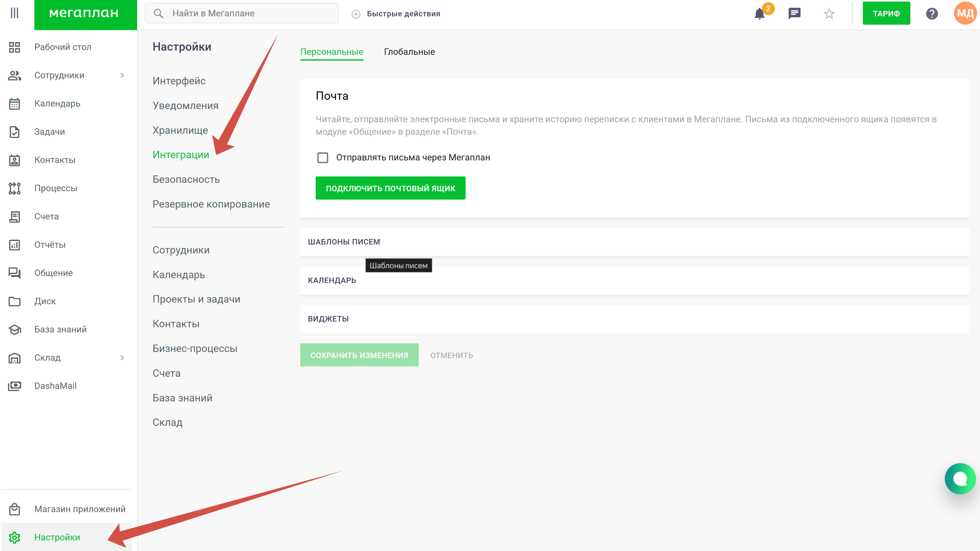Switch to the Глобальные tab
The height and width of the screenshot is (551, 980).
tap(409, 52)
